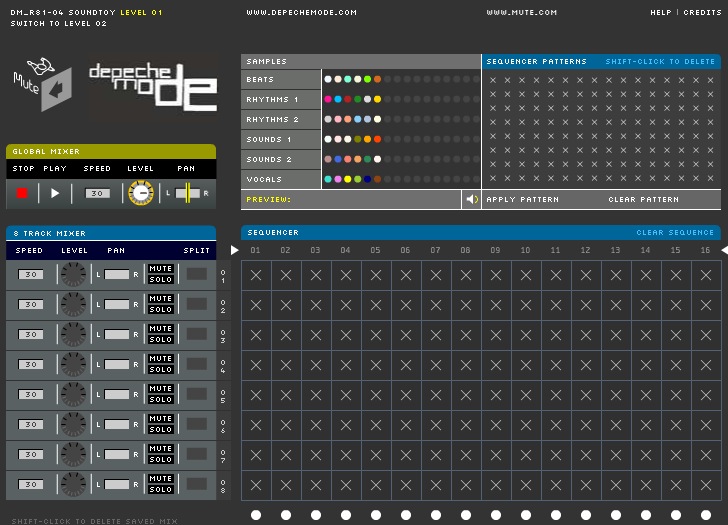
Task: Mute track 06
Action: 161,419
